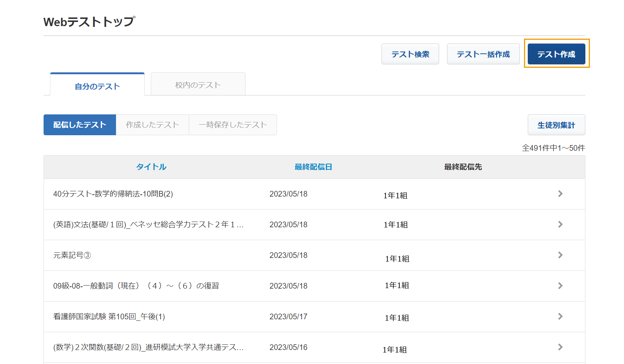
Task: Open details chevron for 元素記号③
Action: click(x=561, y=255)
